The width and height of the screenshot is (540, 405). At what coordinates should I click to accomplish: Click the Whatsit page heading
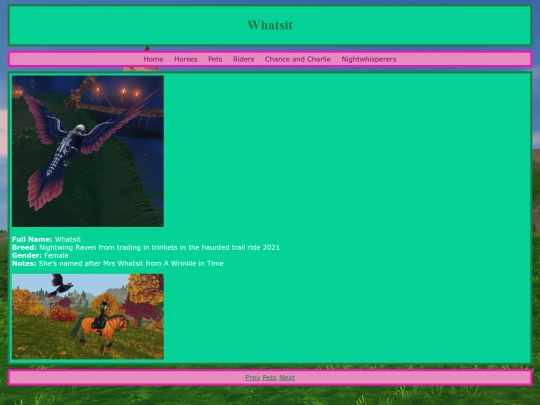coord(270,25)
